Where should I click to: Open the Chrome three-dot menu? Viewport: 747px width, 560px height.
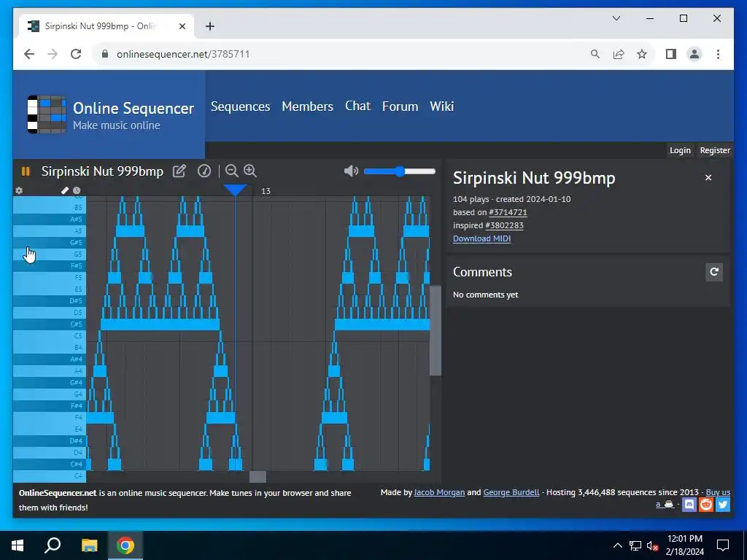tap(718, 54)
